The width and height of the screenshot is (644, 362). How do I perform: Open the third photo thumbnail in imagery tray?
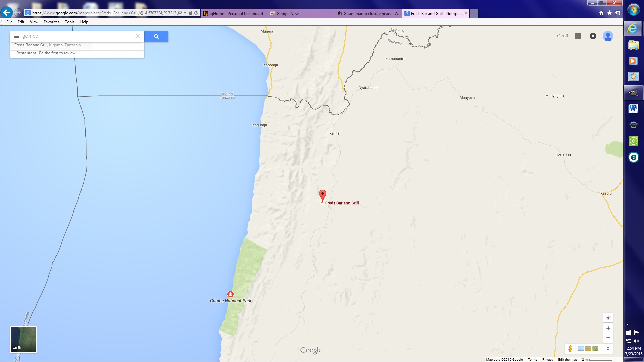pos(595,349)
